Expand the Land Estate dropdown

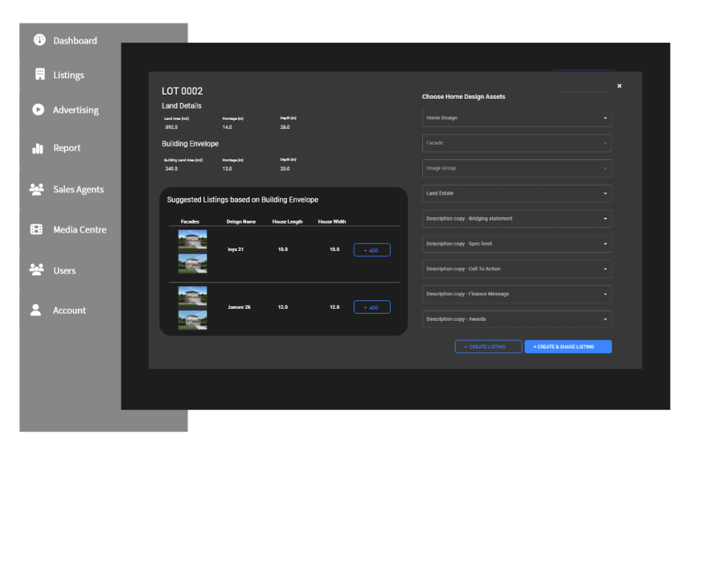(516, 193)
